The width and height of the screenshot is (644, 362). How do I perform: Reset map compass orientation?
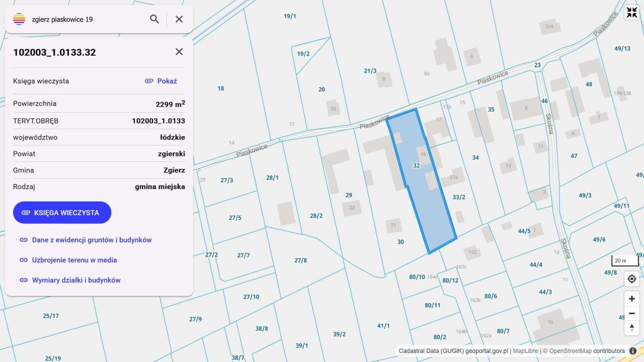click(632, 328)
